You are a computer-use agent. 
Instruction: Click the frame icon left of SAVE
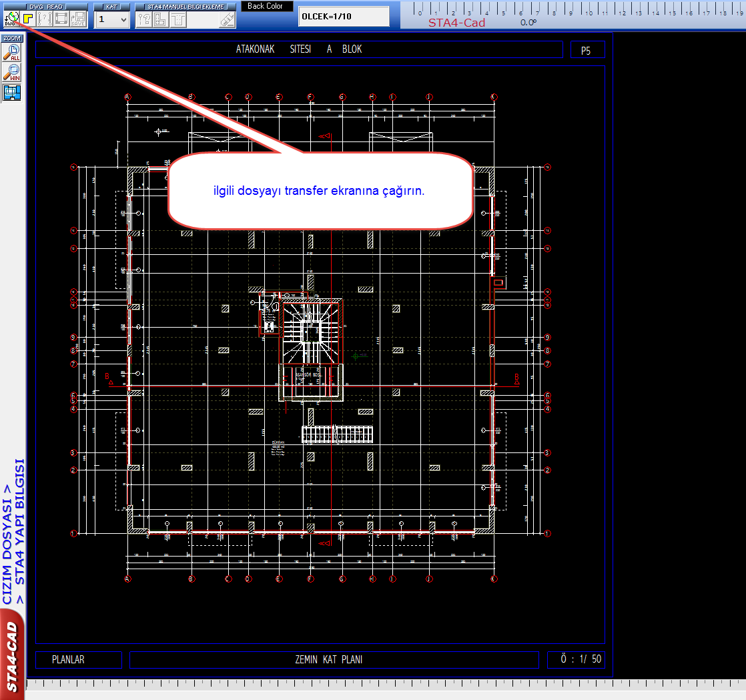[x=61, y=19]
